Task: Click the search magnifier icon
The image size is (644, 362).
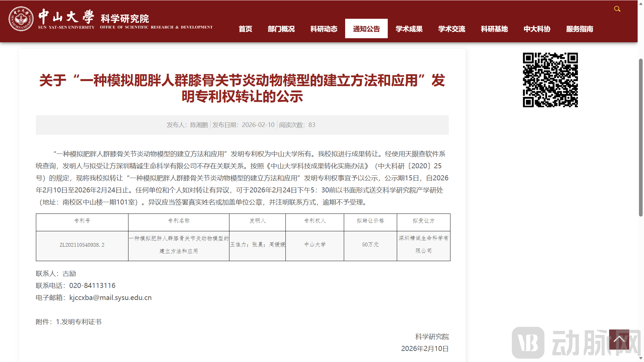Action: [617, 9]
